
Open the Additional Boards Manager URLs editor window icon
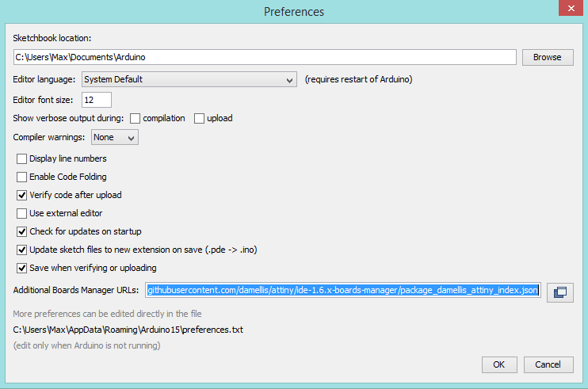(x=559, y=292)
